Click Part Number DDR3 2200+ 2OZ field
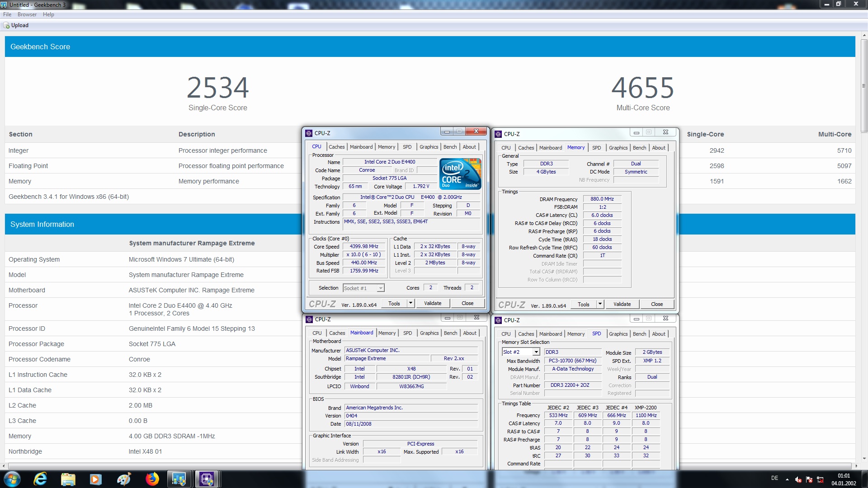Screen dimensions: 868x488 coord(572,385)
